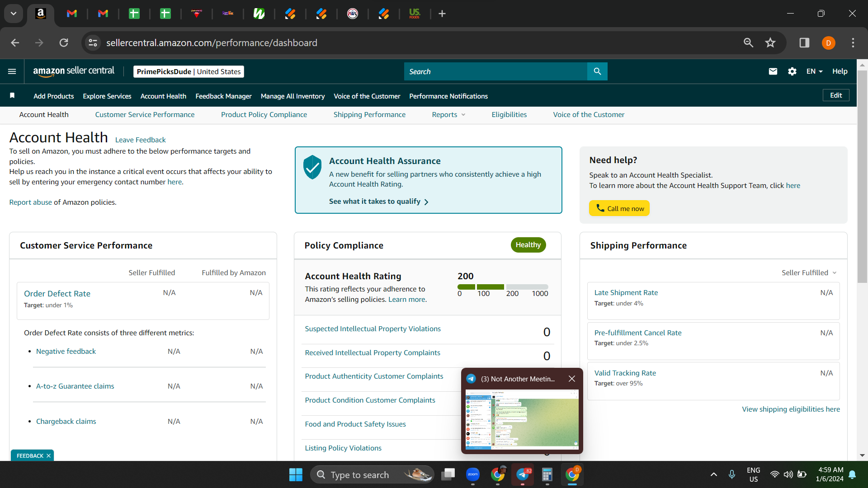Click the Report abuse link
This screenshot has width=868, height=488.
coord(31,202)
